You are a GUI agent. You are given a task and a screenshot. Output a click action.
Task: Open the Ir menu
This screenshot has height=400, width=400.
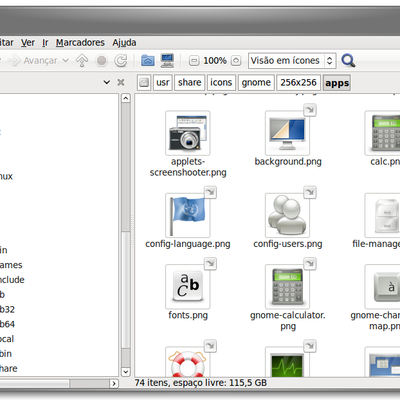(45, 43)
